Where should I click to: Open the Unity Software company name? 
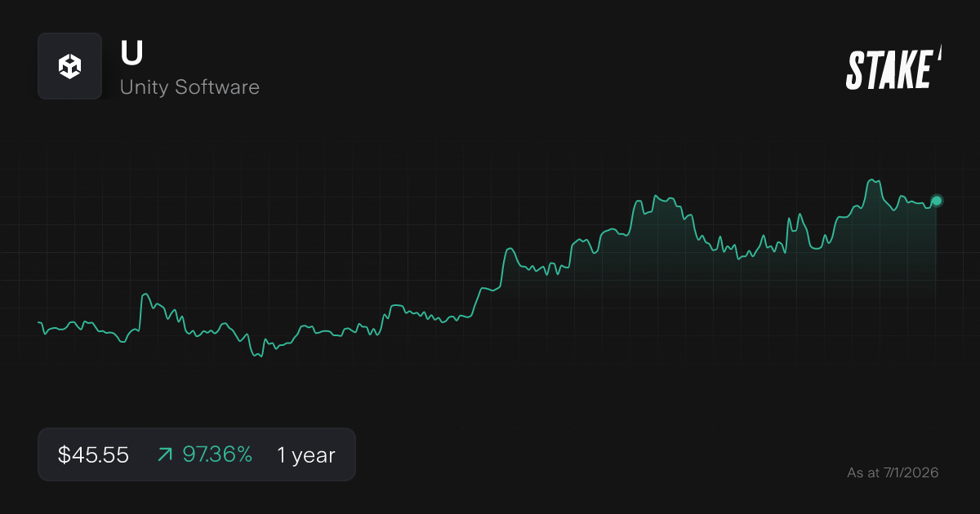pos(189,87)
